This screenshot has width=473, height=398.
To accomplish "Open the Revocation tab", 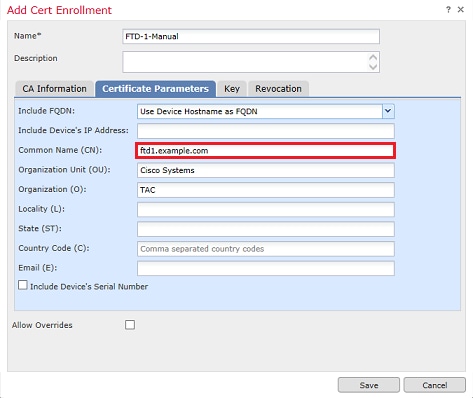I will tap(278, 89).
